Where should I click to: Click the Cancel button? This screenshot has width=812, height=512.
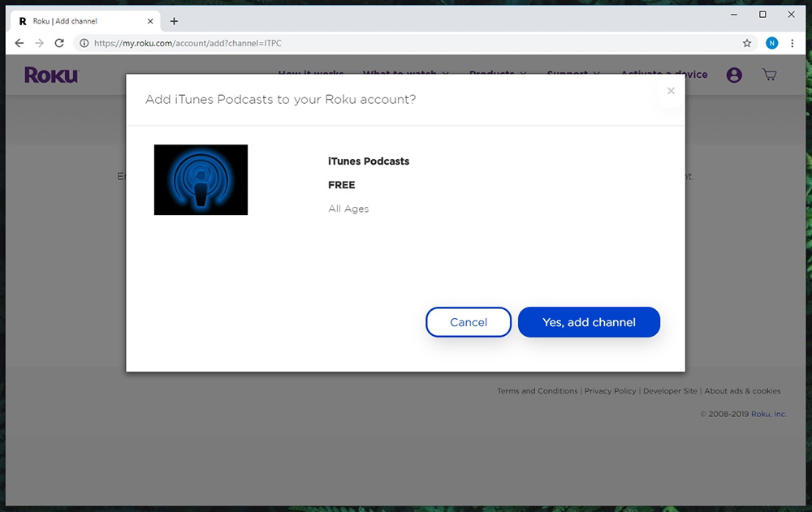tap(469, 322)
